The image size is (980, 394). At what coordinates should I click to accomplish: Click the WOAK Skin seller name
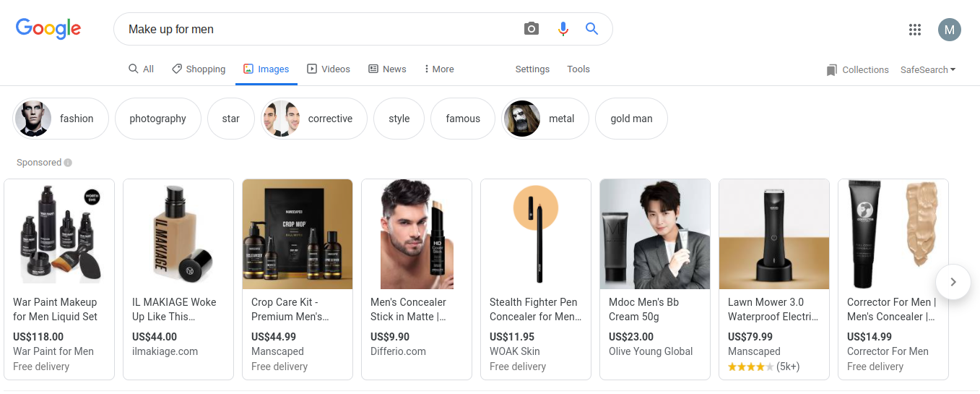(x=514, y=351)
